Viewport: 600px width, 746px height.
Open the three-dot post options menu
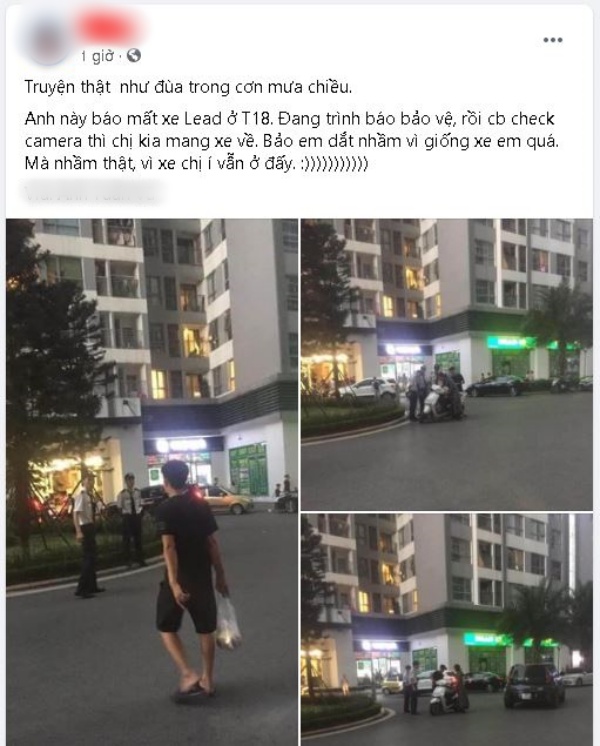pyautogui.click(x=553, y=40)
